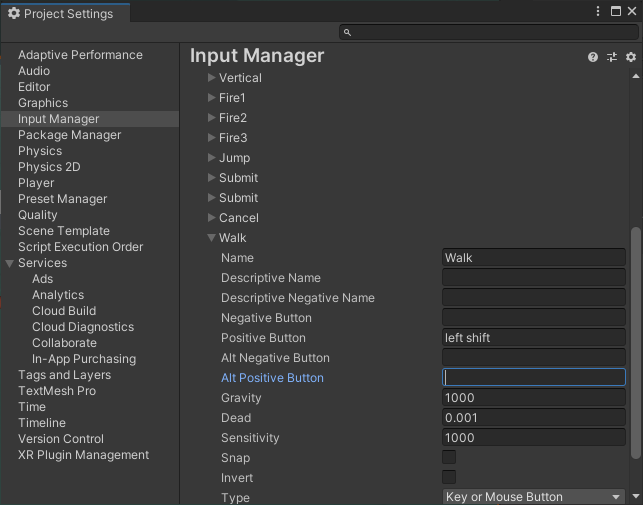Open the window's three-dot options menu
The width and height of the screenshot is (643, 505).
[598, 11]
